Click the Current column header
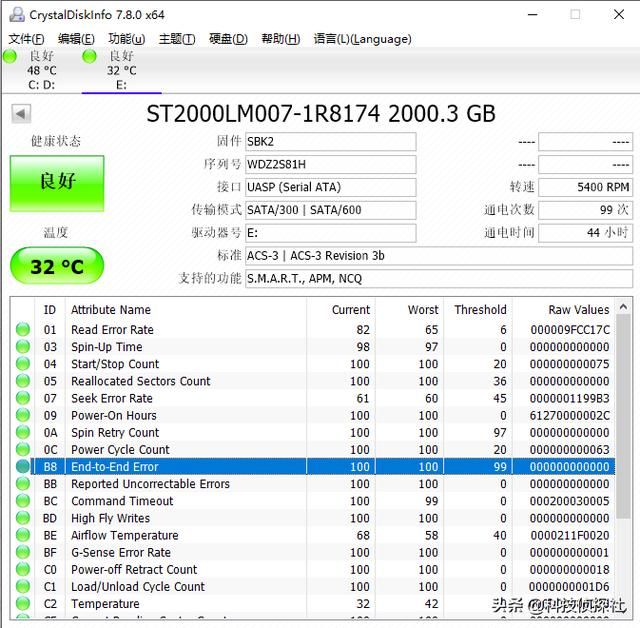 click(x=341, y=310)
